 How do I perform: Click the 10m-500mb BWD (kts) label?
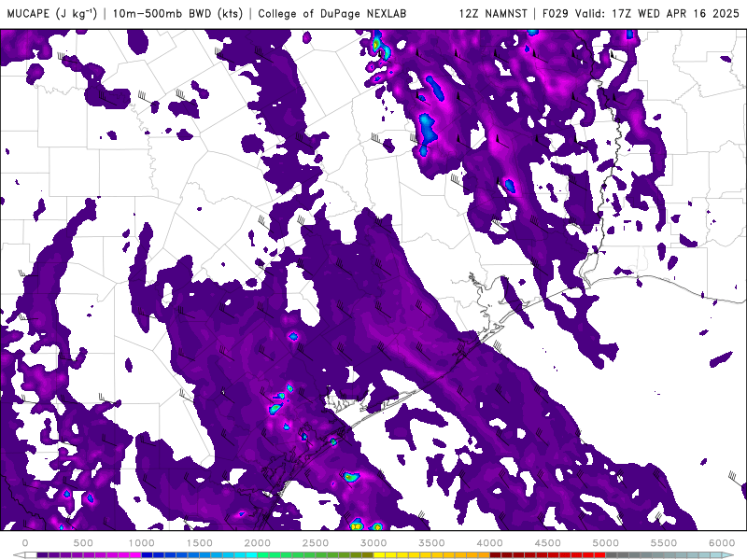point(177,13)
